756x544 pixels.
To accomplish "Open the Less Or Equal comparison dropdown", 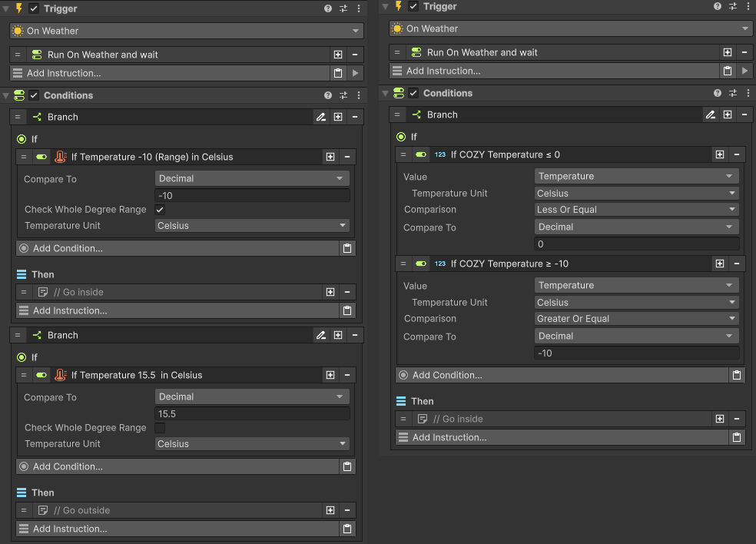I will point(636,210).
